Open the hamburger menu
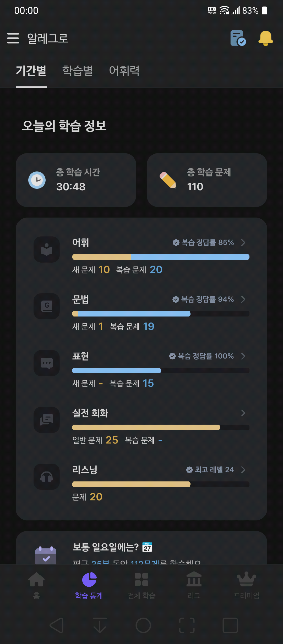Screen dimensions: 283x644 click(13, 38)
